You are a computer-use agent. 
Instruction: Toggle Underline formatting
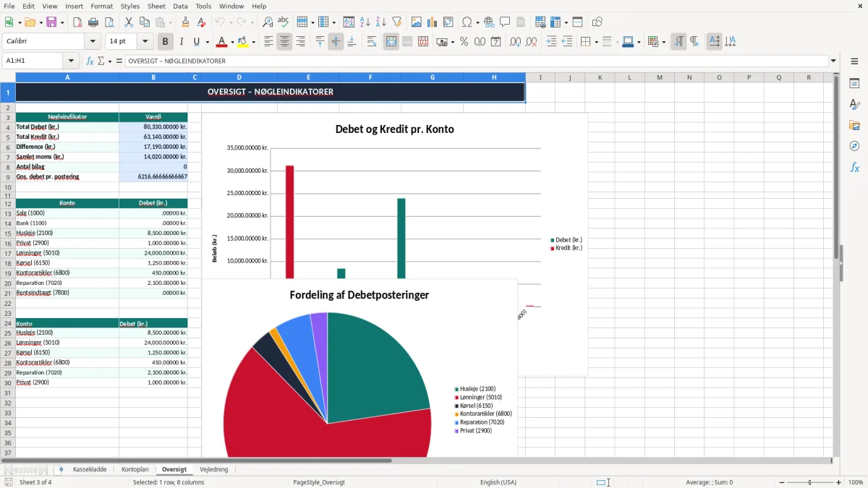[196, 42]
